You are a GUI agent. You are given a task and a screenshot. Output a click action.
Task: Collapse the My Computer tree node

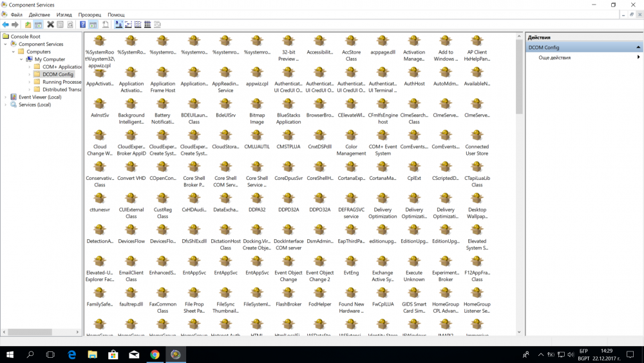pos(21,59)
